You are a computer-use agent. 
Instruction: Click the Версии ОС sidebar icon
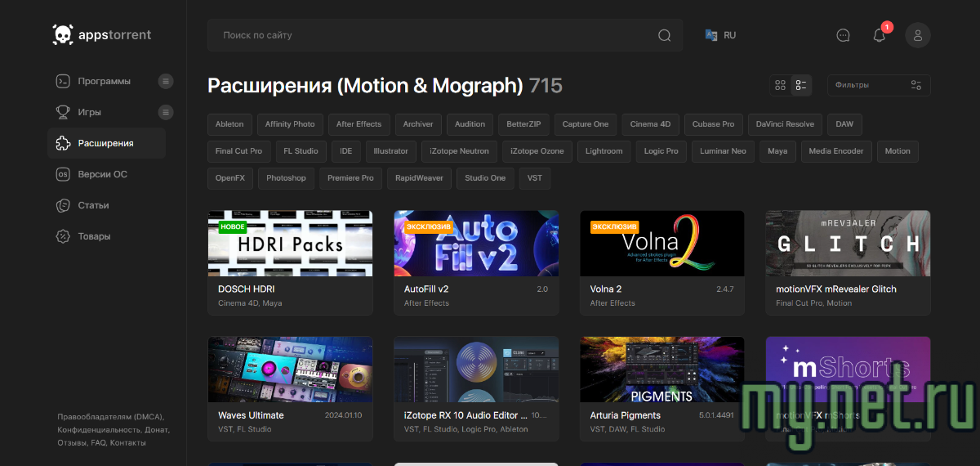[x=63, y=174]
